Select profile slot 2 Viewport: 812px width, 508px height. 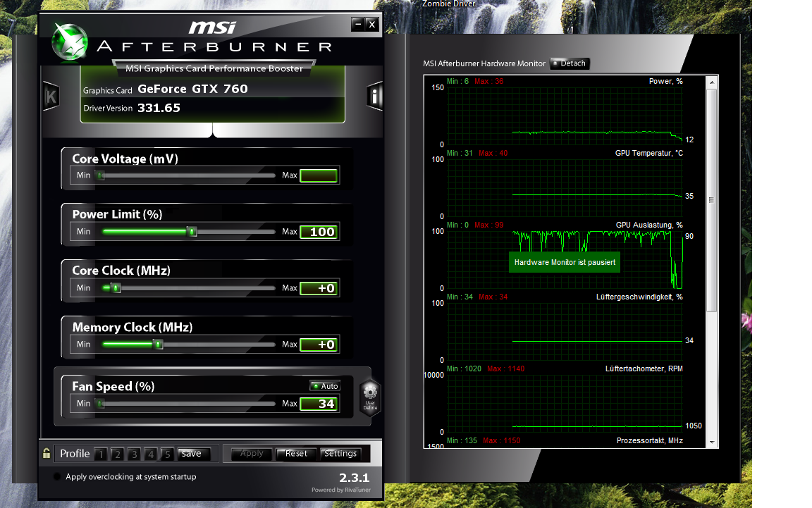pos(118,454)
